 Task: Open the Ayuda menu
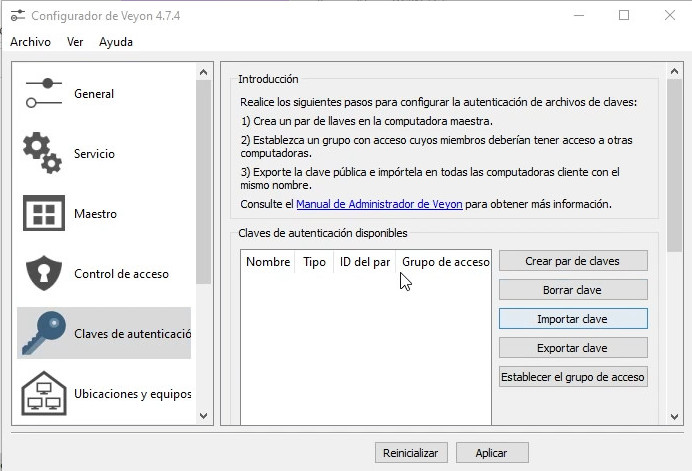coord(116,42)
